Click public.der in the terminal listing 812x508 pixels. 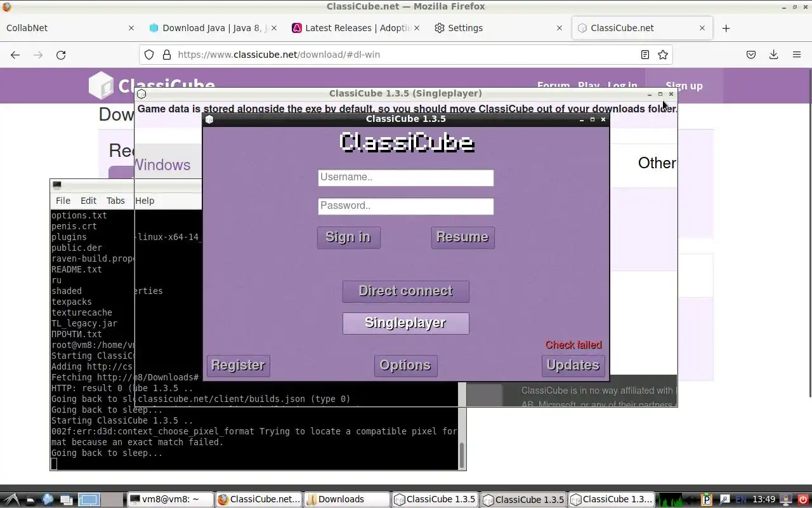point(77,248)
